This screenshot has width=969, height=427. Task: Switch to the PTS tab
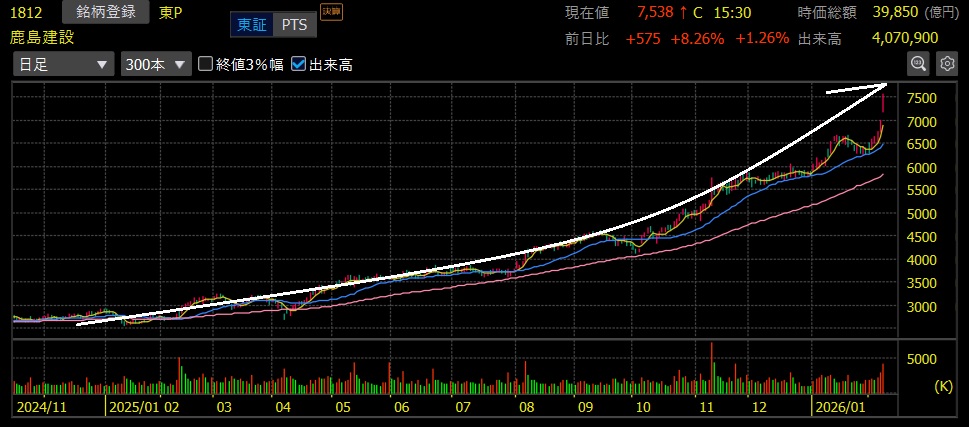click(294, 23)
